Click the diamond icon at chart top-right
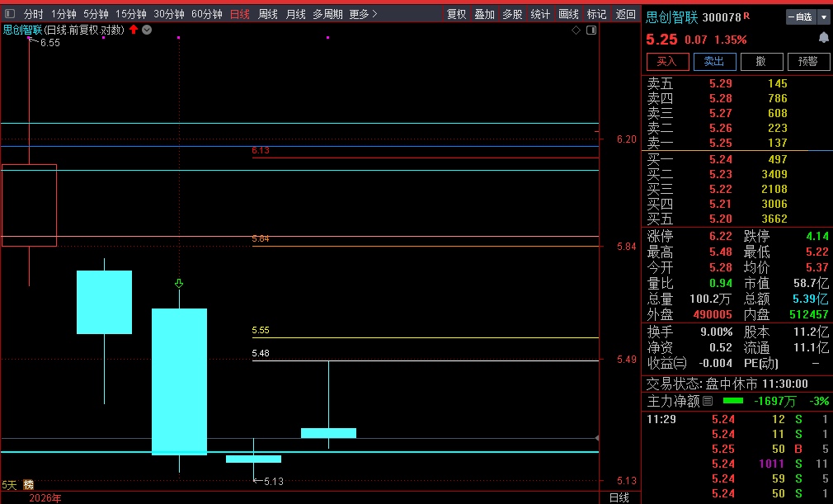This screenshot has height=504, width=833. [x=576, y=31]
